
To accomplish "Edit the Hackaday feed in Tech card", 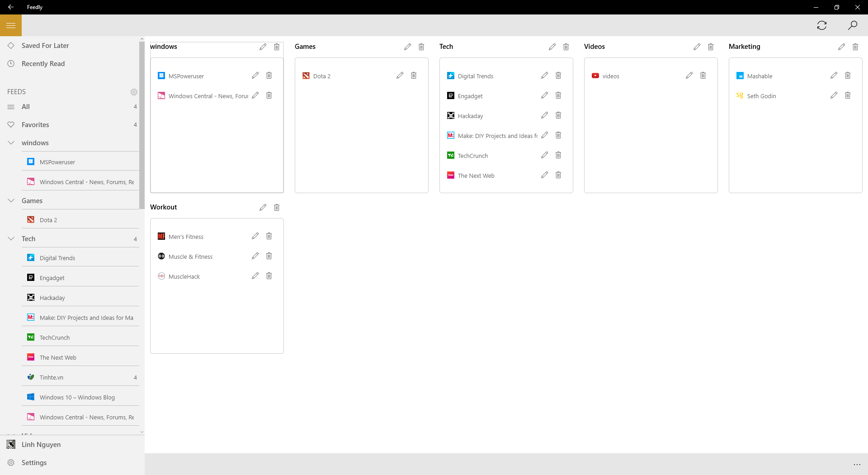I will pyautogui.click(x=544, y=115).
